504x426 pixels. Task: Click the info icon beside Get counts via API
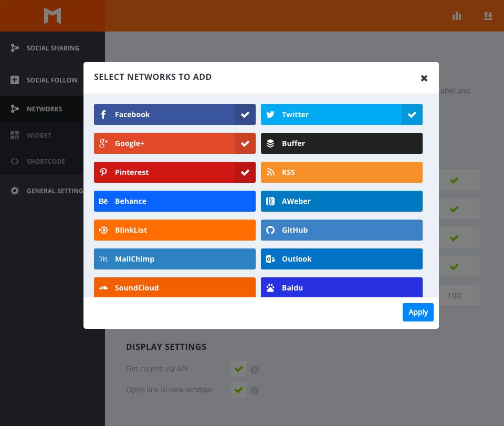click(x=255, y=370)
